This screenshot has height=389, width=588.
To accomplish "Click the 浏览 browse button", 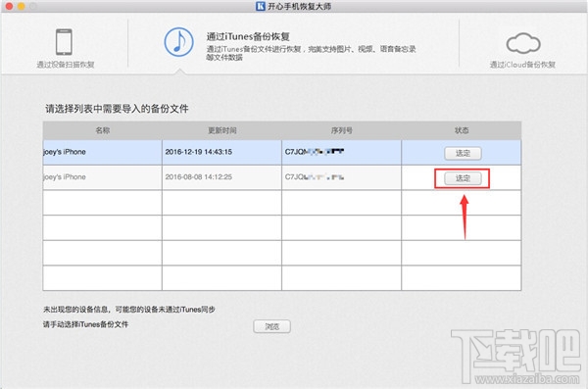I will [x=271, y=326].
